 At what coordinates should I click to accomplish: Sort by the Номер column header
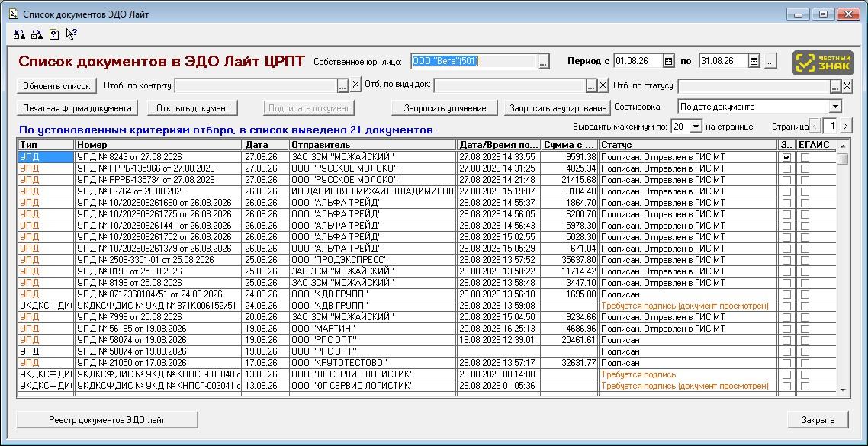click(159, 145)
